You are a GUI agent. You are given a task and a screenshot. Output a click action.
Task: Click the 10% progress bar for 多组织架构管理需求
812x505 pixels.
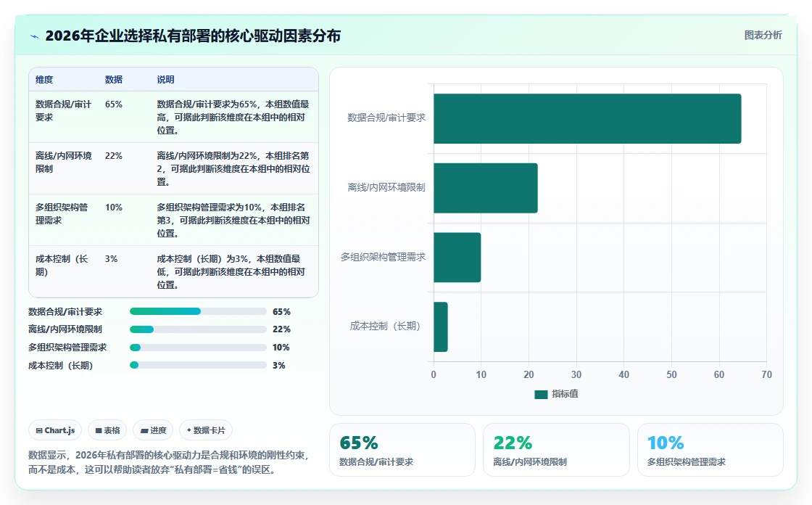(198, 348)
